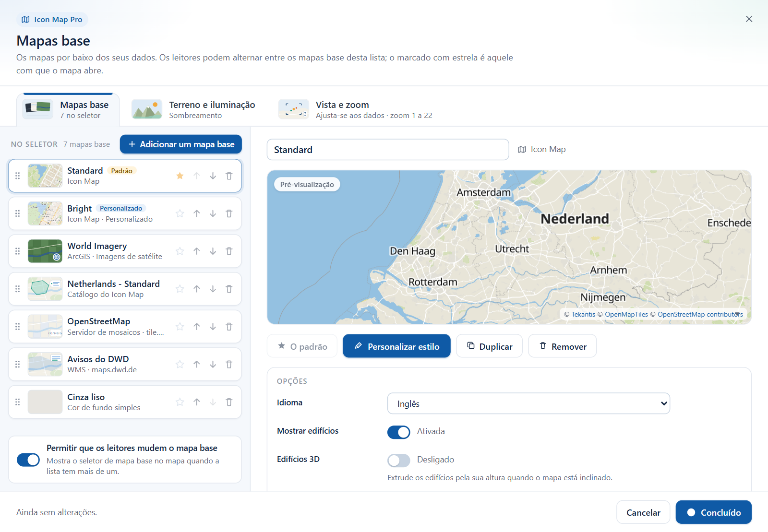Open the Idioma language dropdown

click(528, 404)
